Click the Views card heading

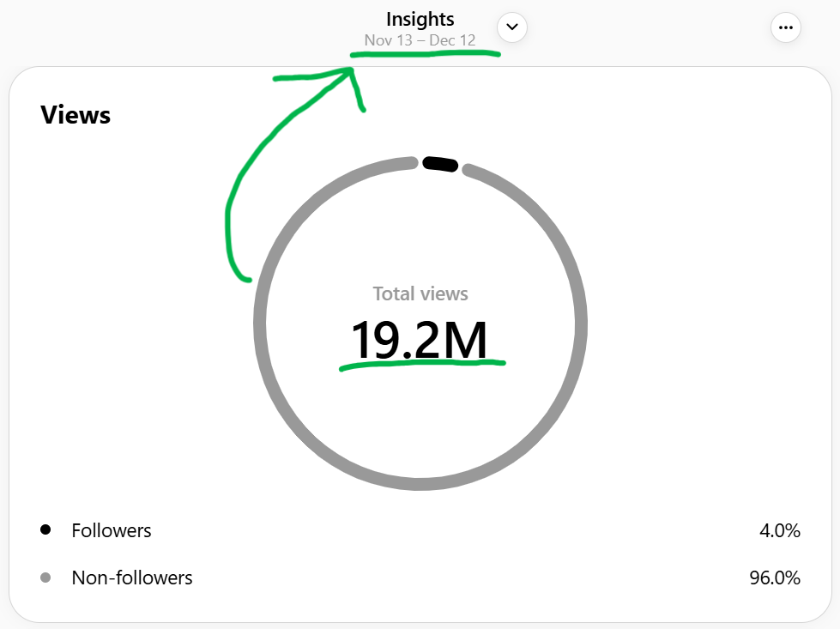[76, 115]
